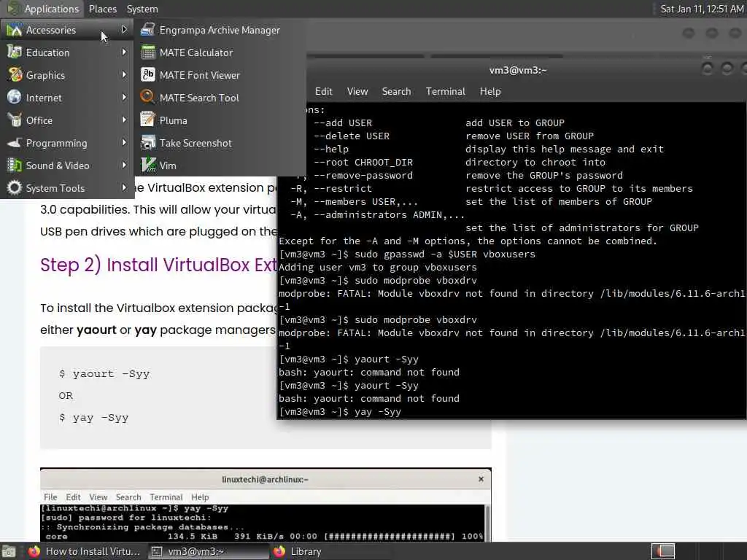Open the Applications menu in top panel
747x560 pixels.
(44, 9)
